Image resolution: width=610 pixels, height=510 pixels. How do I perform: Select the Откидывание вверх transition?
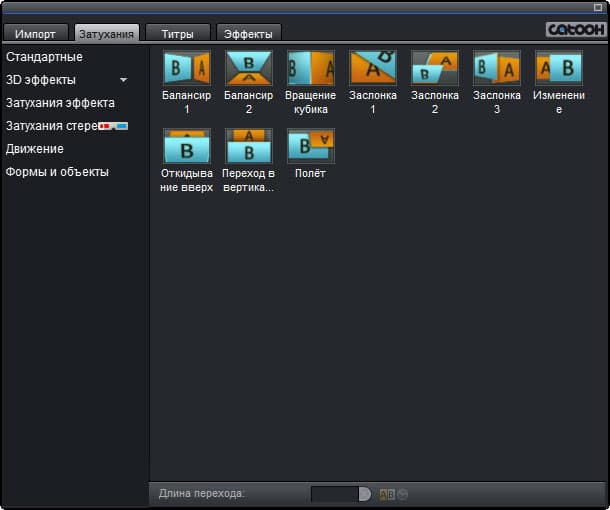[187, 146]
